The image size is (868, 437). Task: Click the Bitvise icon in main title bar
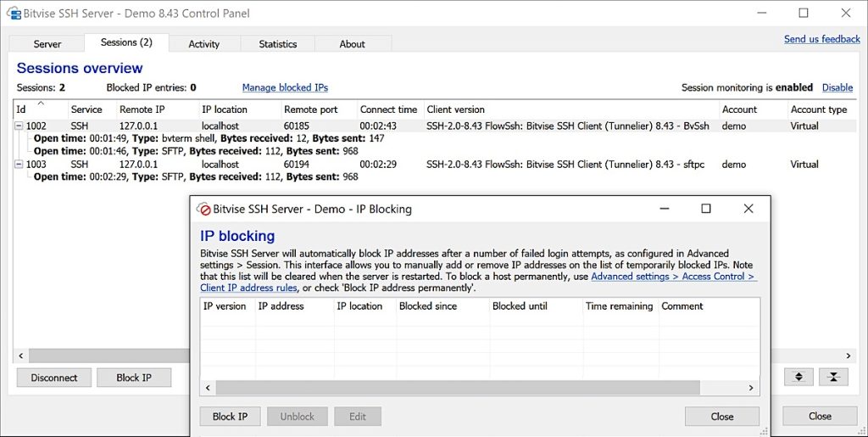pos(14,14)
